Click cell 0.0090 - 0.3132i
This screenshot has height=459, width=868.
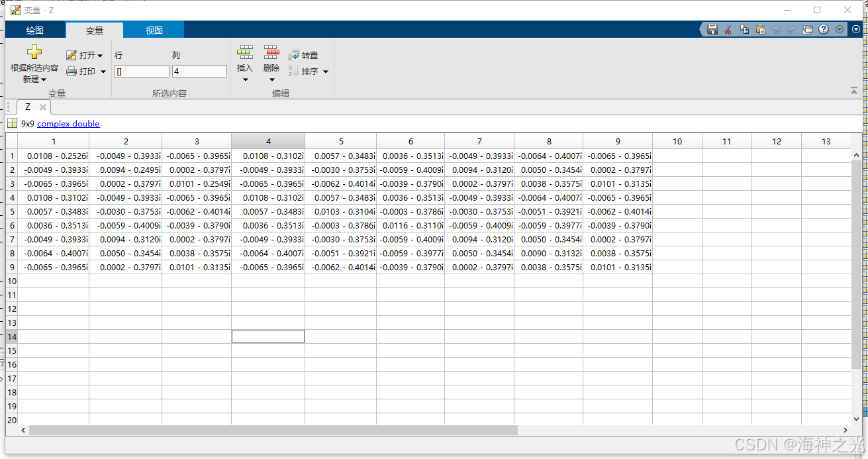click(x=549, y=253)
